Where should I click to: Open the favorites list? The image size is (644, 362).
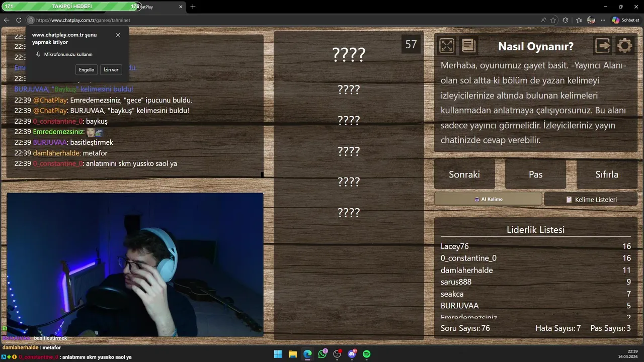(579, 20)
